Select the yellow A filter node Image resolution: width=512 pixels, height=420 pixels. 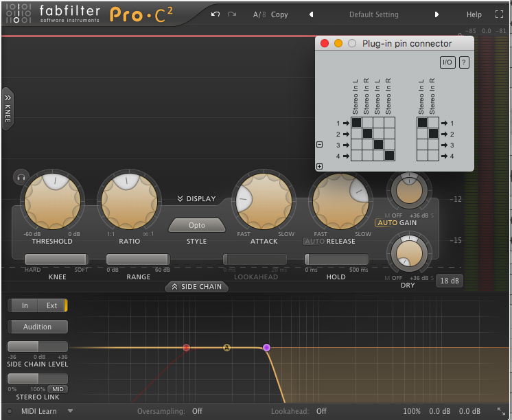point(226,347)
